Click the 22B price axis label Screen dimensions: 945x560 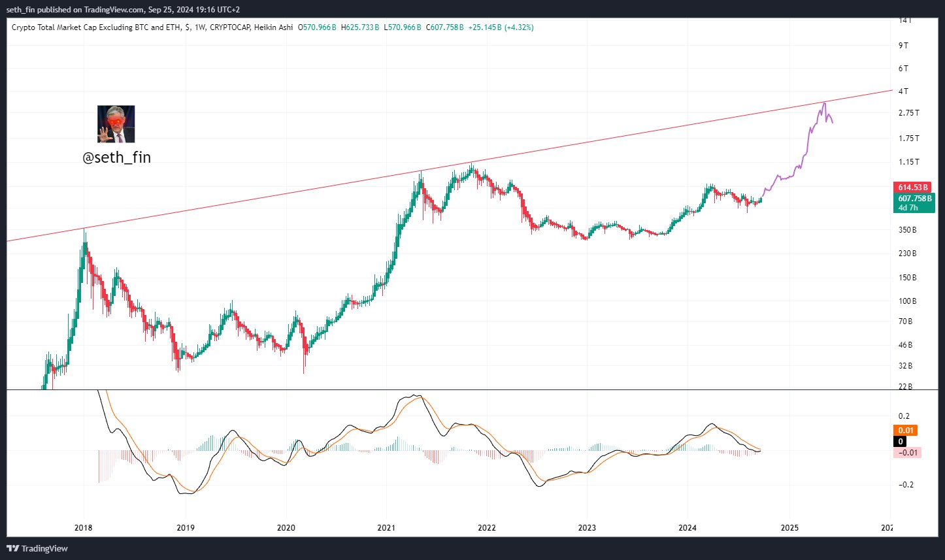click(906, 387)
